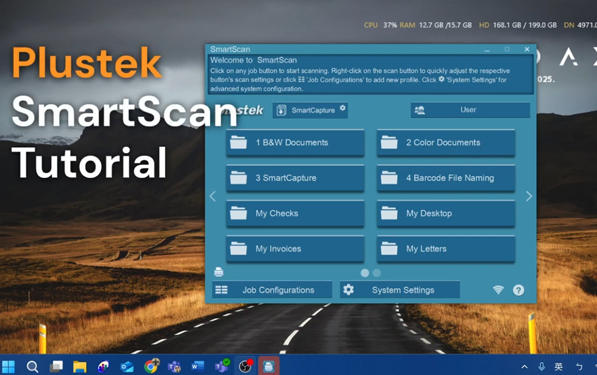Open Outlook from the taskbar
The width and height of the screenshot is (597, 375).
click(x=127, y=367)
